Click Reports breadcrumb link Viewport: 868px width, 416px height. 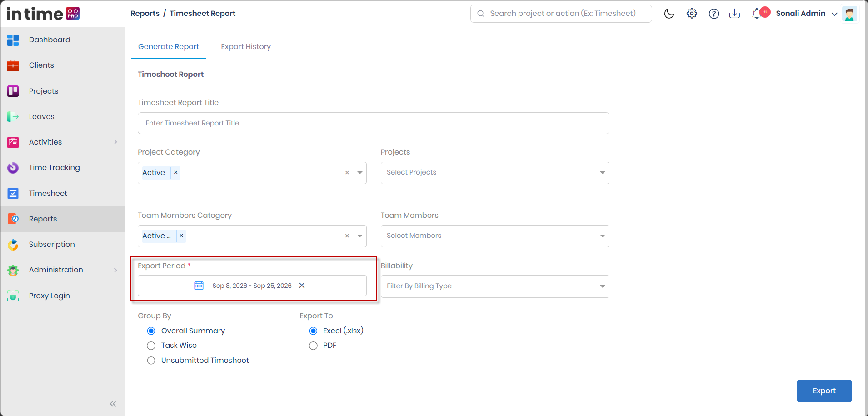coord(145,14)
